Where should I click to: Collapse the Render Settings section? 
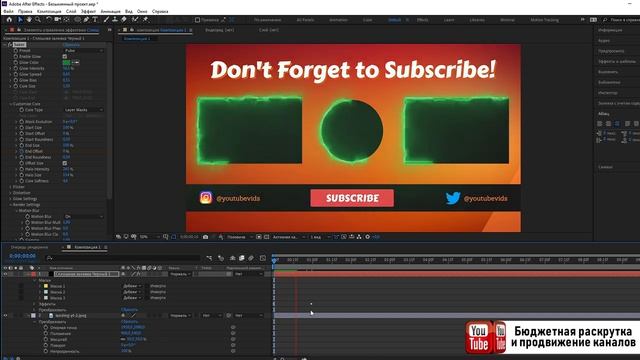tap(11, 204)
